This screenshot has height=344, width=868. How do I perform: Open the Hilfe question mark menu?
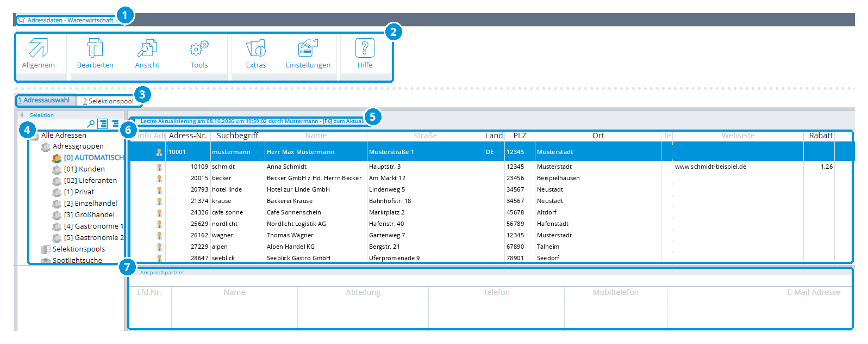point(365,53)
